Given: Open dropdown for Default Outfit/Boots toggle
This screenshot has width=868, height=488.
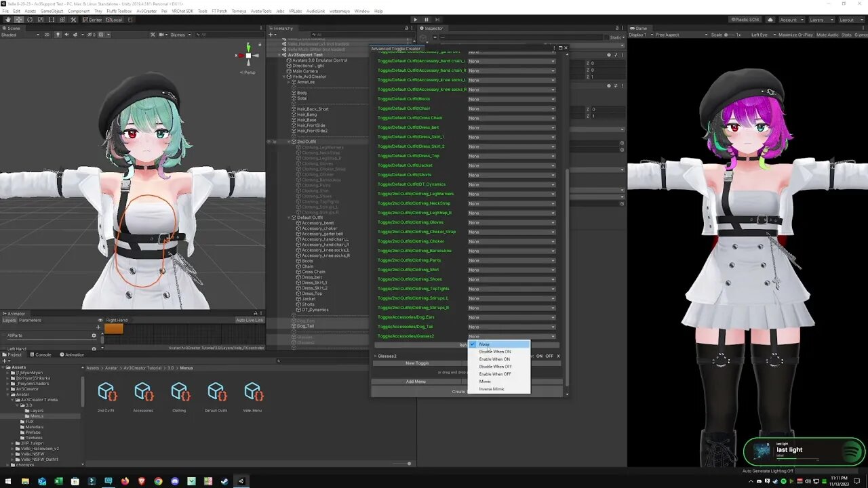Looking at the screenshot, I should 512,99.
